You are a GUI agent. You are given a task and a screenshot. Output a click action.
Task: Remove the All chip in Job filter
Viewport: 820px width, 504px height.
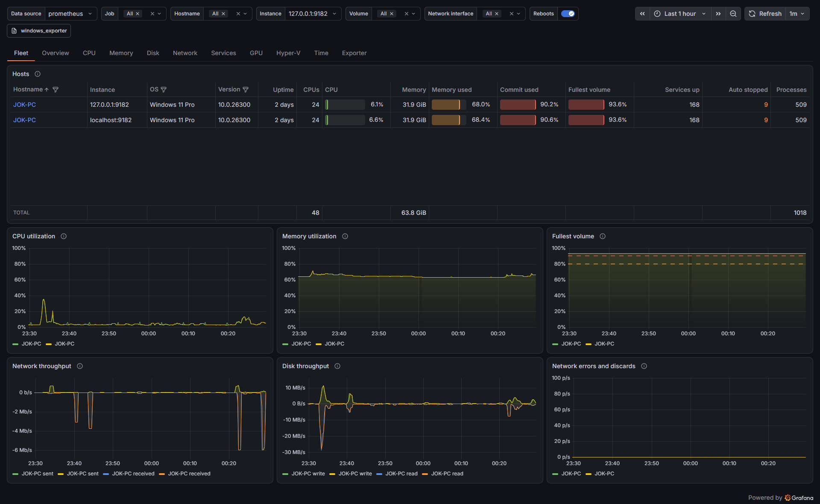click(138, 14)
